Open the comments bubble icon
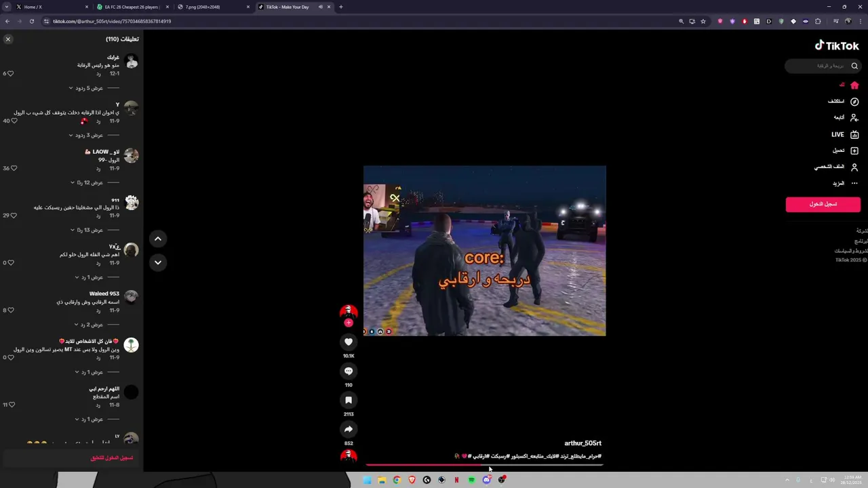This screenshot has width=868, height=488. pos(349,371)
